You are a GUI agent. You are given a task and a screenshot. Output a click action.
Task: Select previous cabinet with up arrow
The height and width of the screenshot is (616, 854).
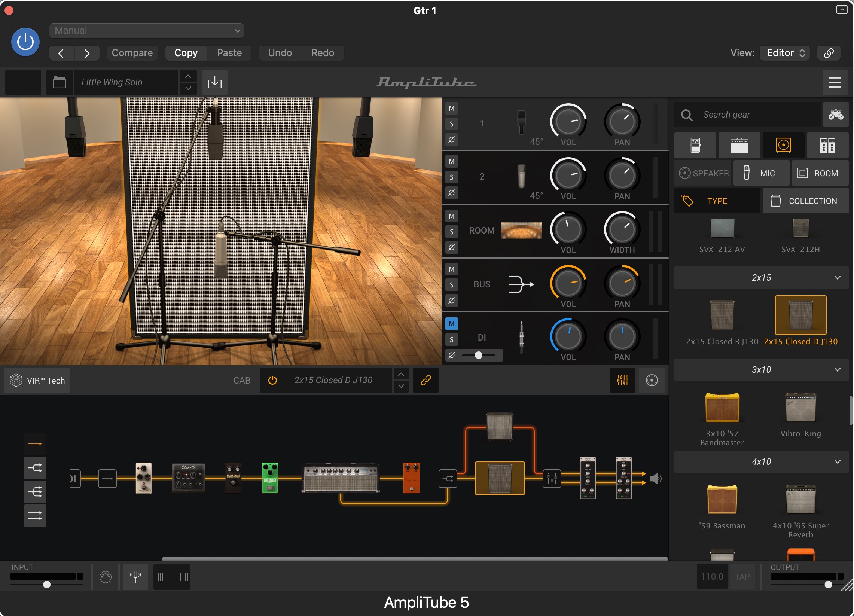(x=401, y=374)
